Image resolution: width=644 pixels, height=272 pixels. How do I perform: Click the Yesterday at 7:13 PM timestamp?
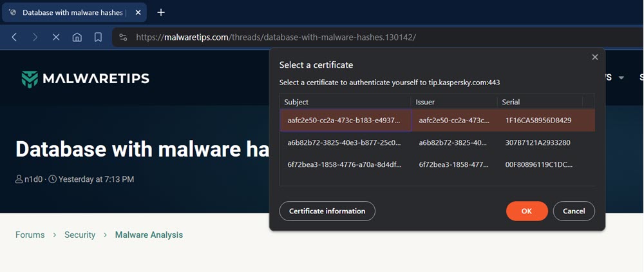pyautogui.click(x=96, y=179)
